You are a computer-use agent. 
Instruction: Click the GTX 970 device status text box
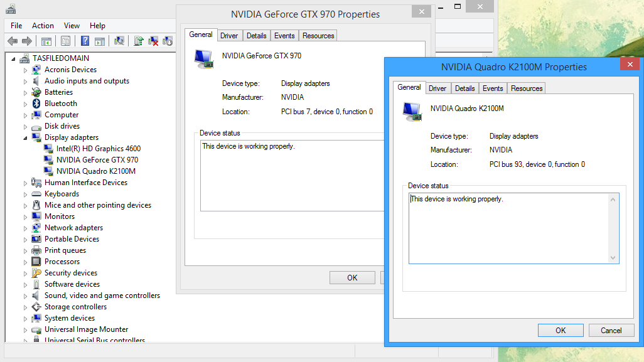[292, 176]
